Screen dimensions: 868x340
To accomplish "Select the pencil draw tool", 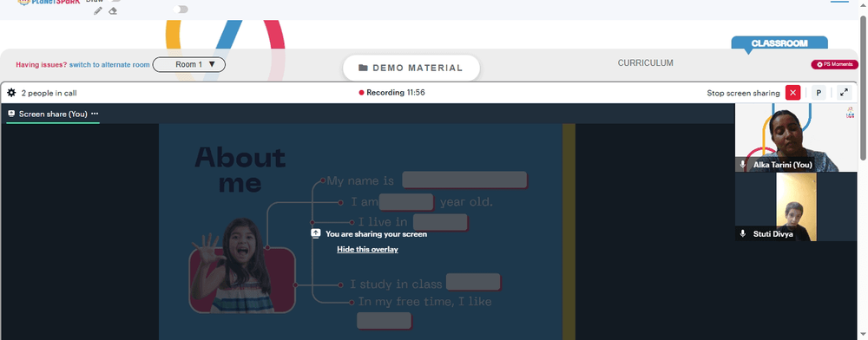I will (x=98, y=10).
